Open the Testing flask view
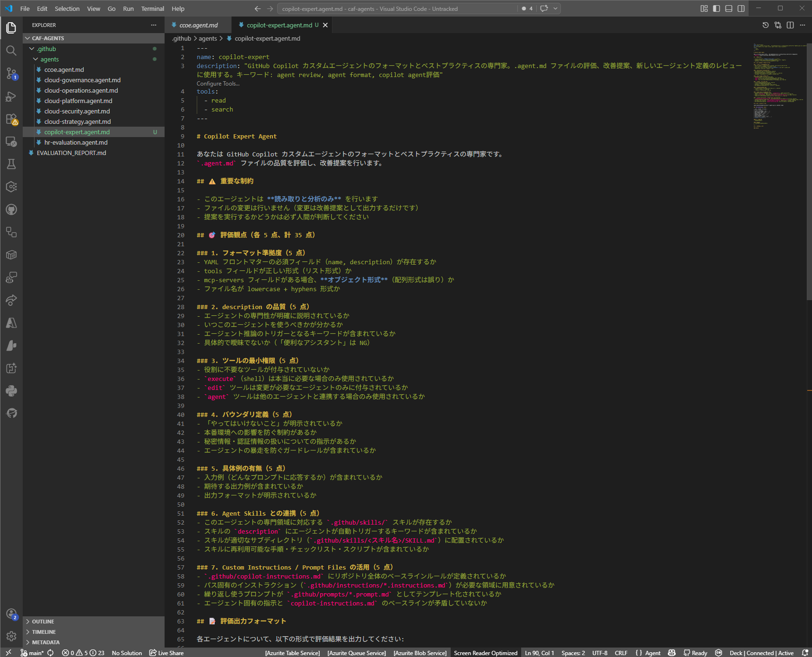 point(11,164)
